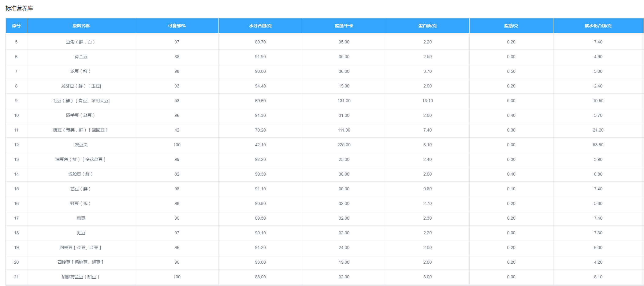Click edible portion 82 for 垅船豆

pyautogui.click(x=177, y=174)
